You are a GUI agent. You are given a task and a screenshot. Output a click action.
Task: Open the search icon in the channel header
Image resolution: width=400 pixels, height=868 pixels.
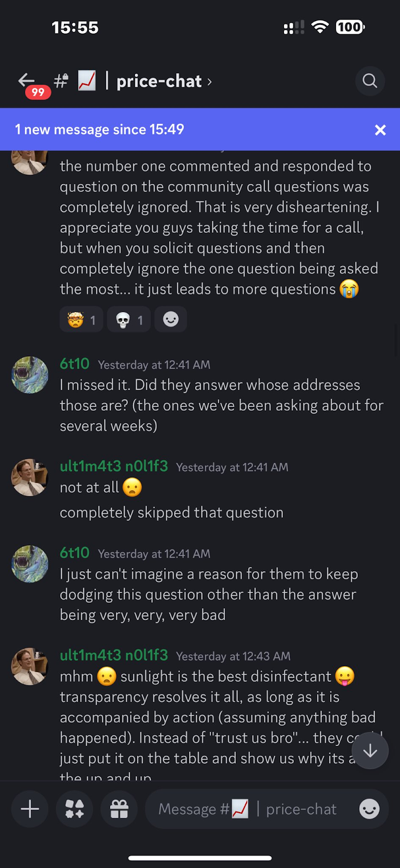(370, 81)
